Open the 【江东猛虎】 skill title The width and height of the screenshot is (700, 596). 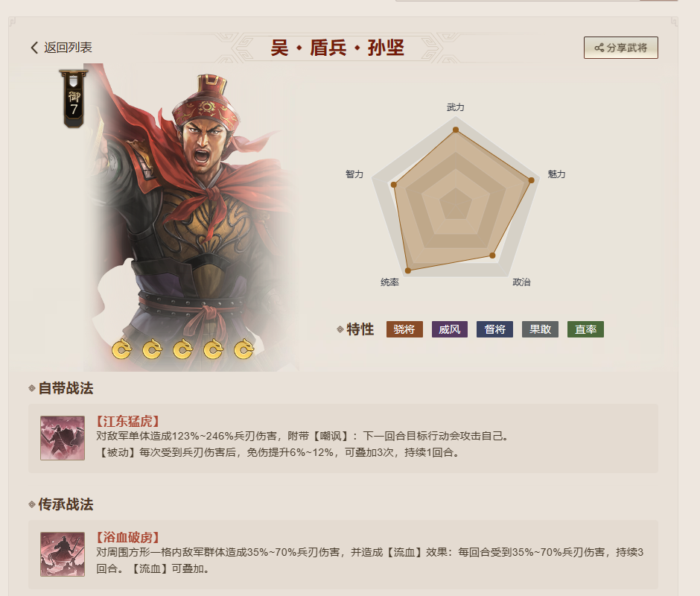127,422
